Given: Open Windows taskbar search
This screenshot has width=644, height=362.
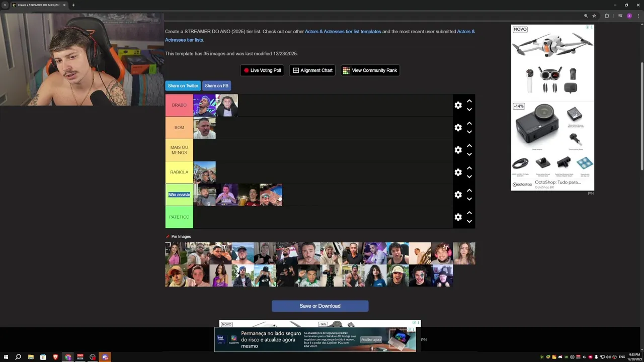Looking at the screenshot, I should [x=18, y=357].
